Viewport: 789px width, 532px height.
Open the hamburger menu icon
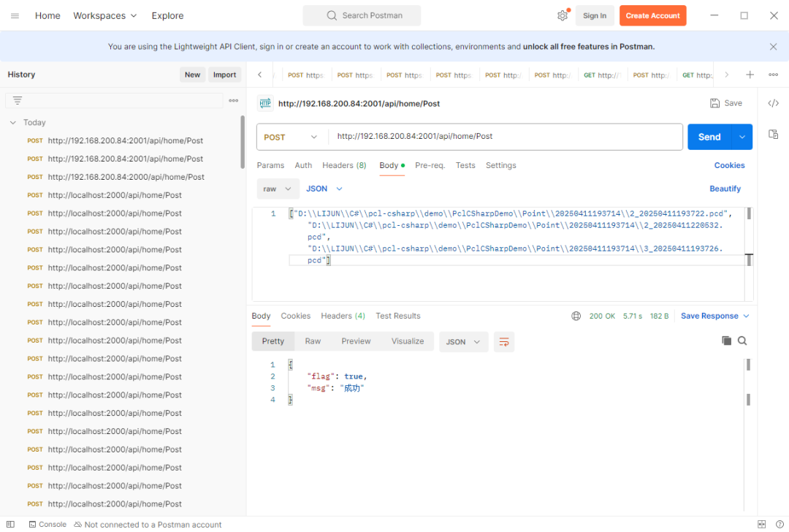[15, 15]
